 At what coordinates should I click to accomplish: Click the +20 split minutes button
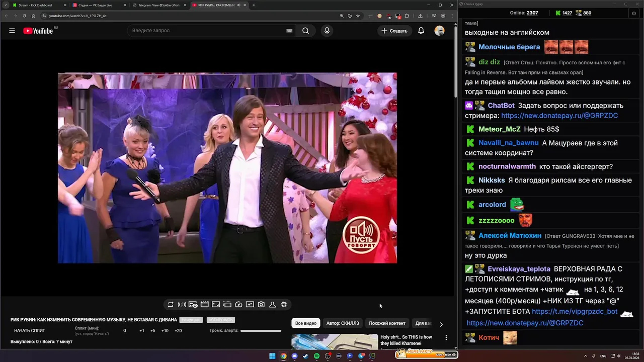[178, 331]
